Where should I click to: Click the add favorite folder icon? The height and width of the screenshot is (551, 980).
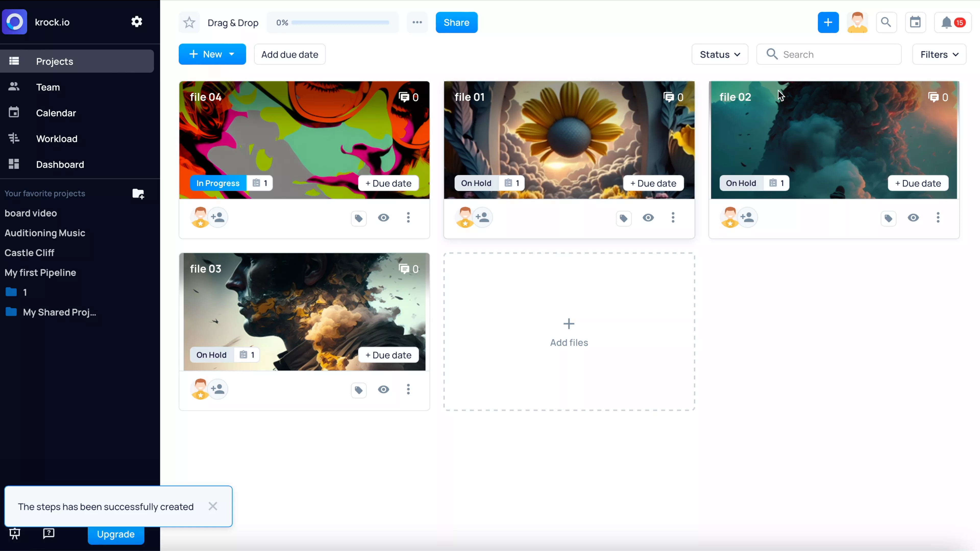click(x=138, y=194)
